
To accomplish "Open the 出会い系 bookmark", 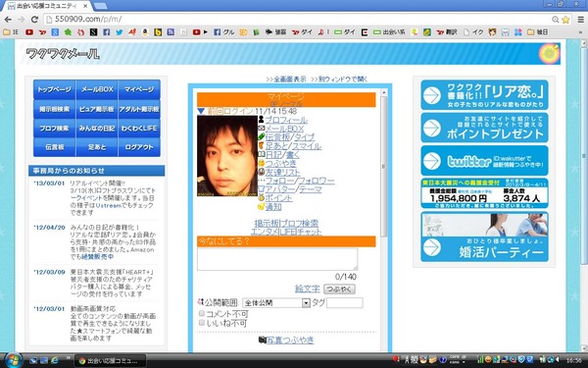I will pos(389,32).
